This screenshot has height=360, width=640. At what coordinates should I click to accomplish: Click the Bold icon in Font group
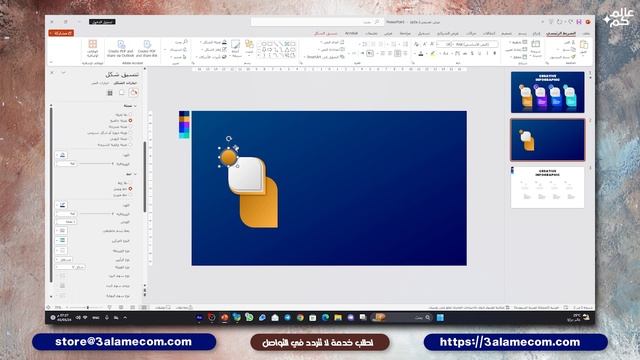pyautogui.click(x=495, y=53)
